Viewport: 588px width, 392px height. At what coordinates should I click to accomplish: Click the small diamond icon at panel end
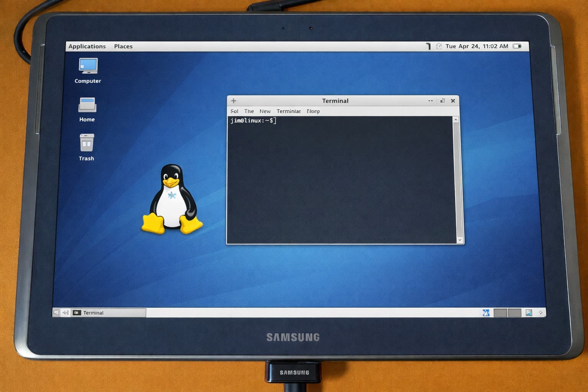[541, 313]
